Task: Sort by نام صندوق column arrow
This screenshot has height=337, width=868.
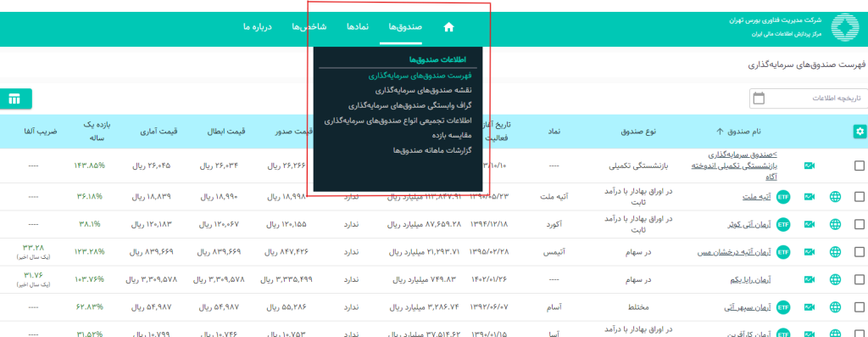Action: coord(720,132)
